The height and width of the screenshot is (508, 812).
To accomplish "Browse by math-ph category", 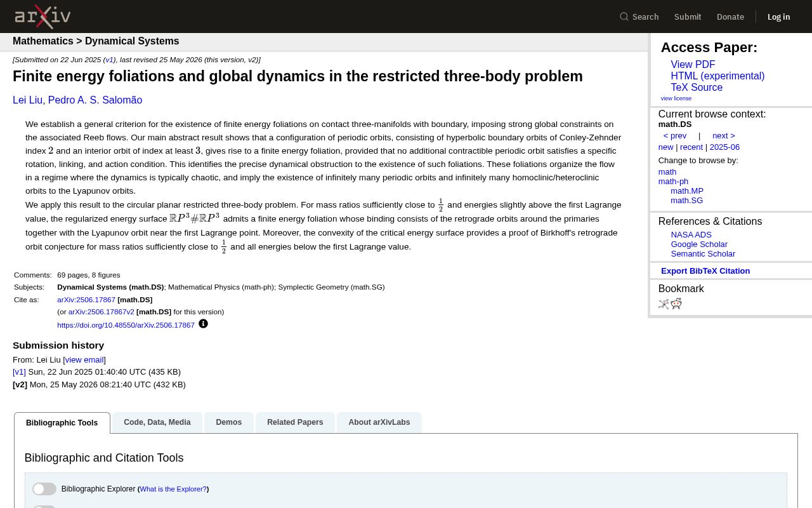I will coord(673,182).
